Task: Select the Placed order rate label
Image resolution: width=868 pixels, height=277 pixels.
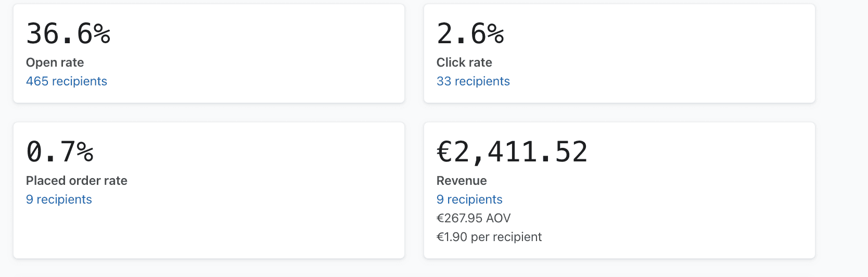Action: (76, 181)
